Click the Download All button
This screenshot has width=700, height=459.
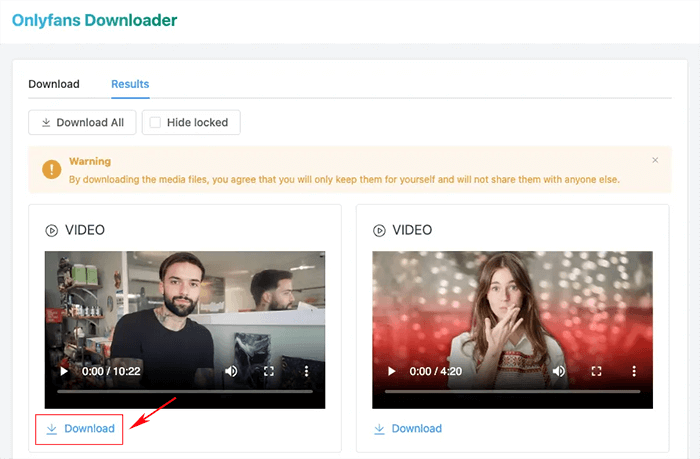click(x=82, y=123)
